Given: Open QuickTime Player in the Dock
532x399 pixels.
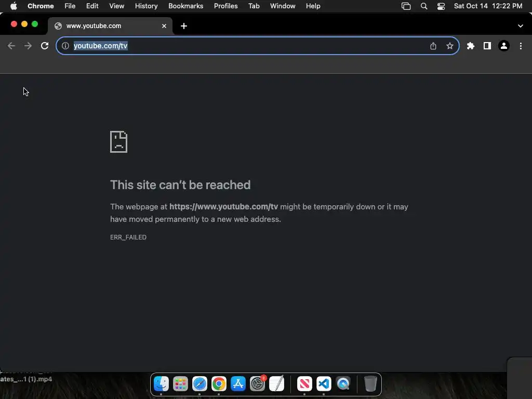Looking at the screenshot, I should point(343,384).
